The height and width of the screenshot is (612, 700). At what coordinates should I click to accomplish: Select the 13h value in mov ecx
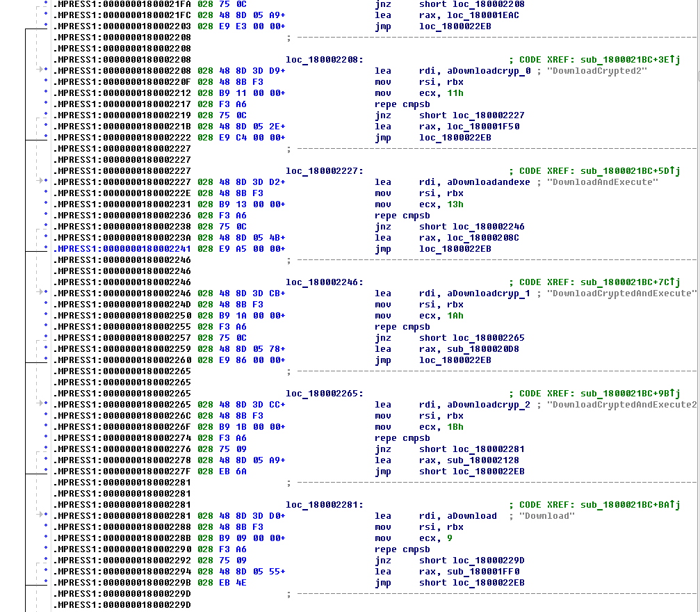[455, 204]
